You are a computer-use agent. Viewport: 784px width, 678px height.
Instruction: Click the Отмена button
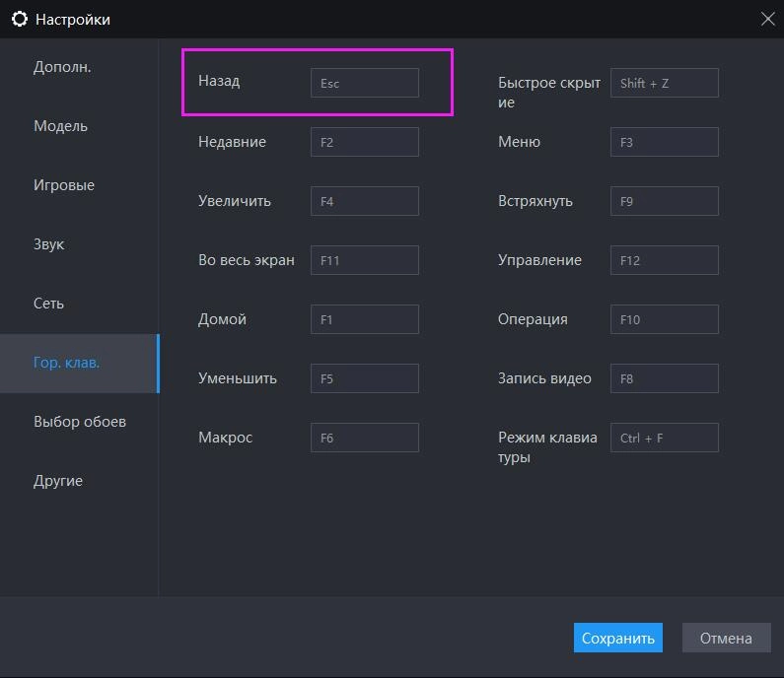(726, 638)
